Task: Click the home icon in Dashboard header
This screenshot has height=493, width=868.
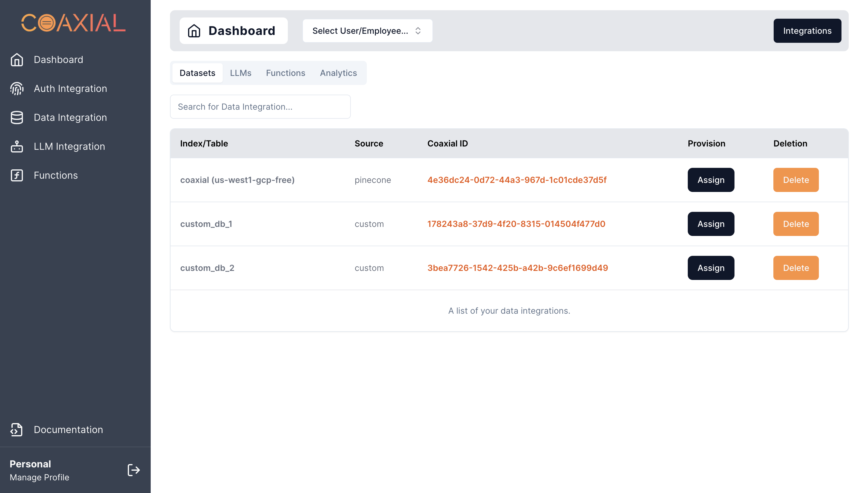Action: 194,31
